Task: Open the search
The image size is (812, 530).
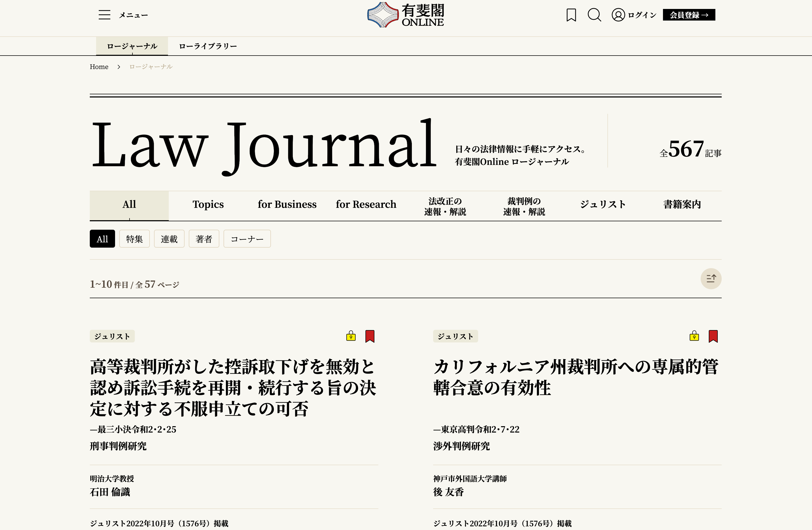Action: (594, 15)
